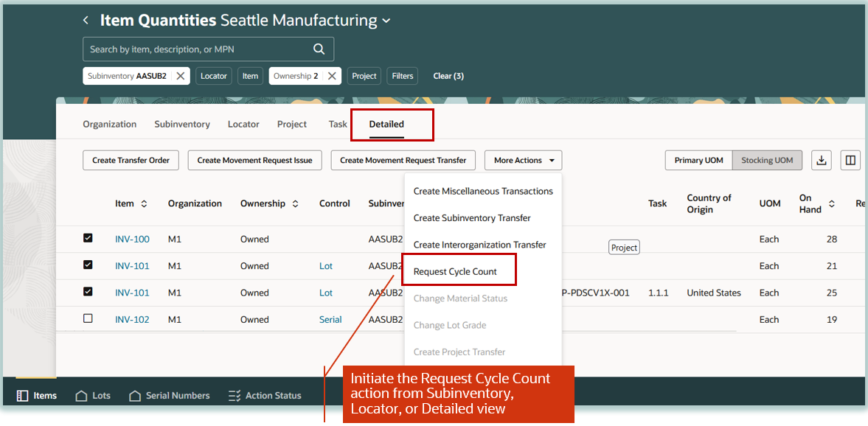Clear all three filters with Clear (3)
This screenshot has height=426, width=868.
coord(448,77)
